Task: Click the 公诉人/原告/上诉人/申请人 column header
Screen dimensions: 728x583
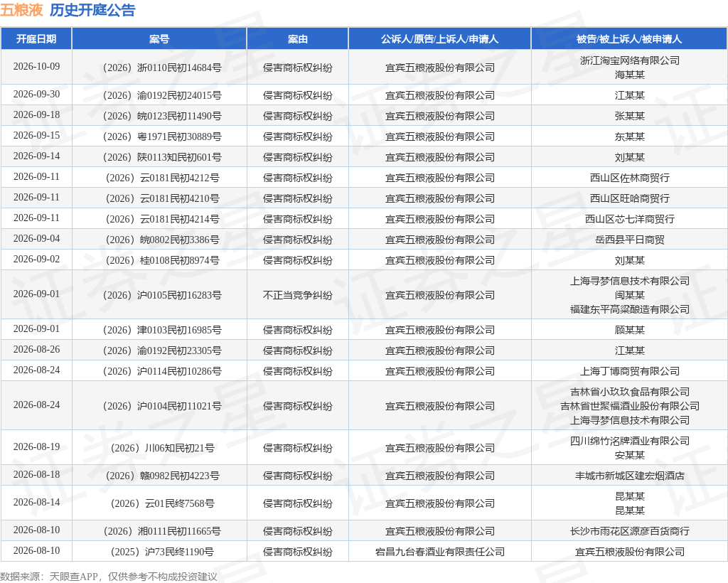Action: (439, 39)
